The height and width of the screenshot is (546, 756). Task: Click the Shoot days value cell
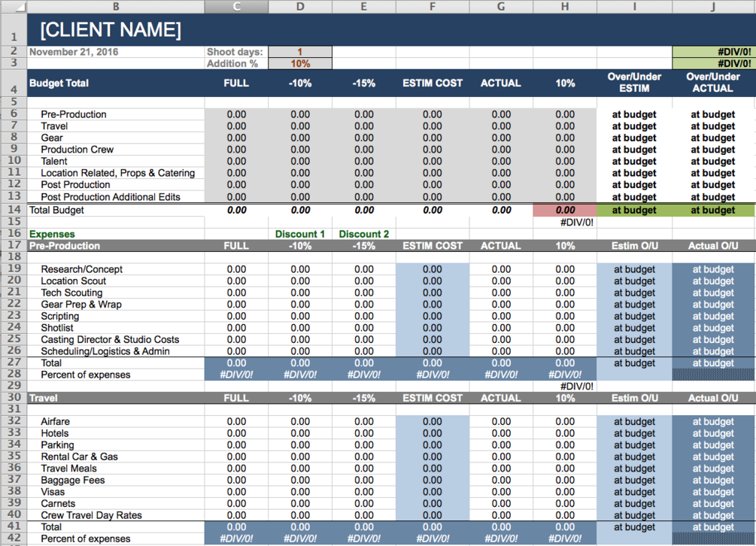pyautogui.click(x=300, y=52)
